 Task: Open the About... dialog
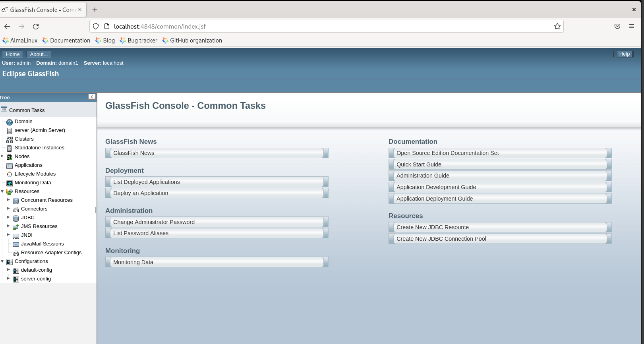39,54
